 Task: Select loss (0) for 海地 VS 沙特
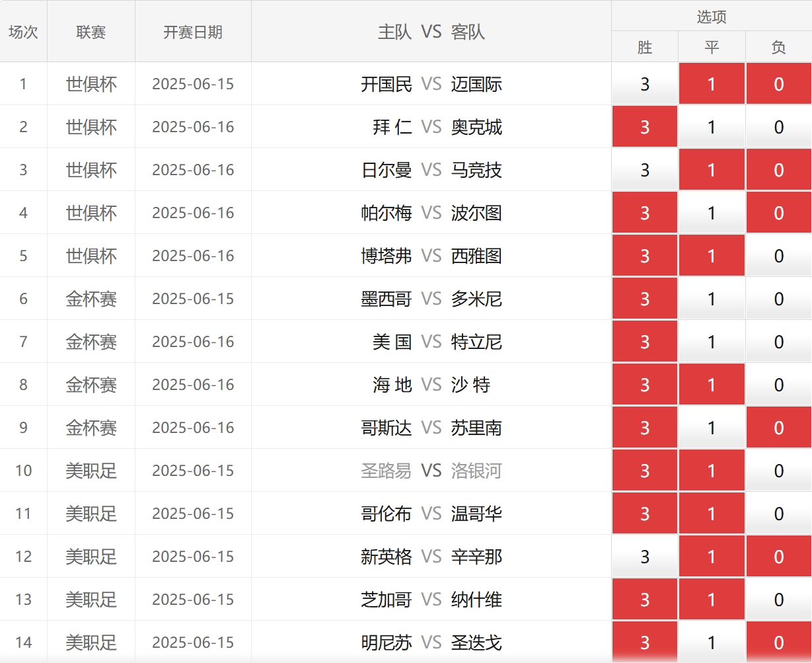click(779, 385)
